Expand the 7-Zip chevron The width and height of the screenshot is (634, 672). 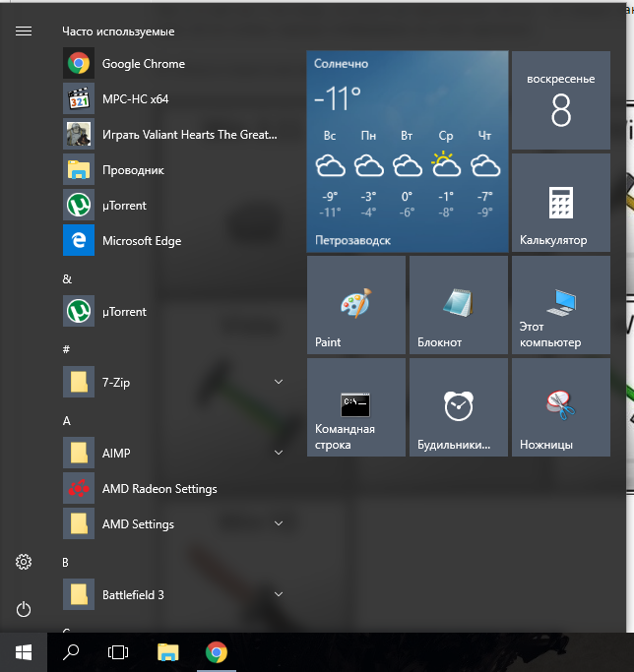pos(279,382)
